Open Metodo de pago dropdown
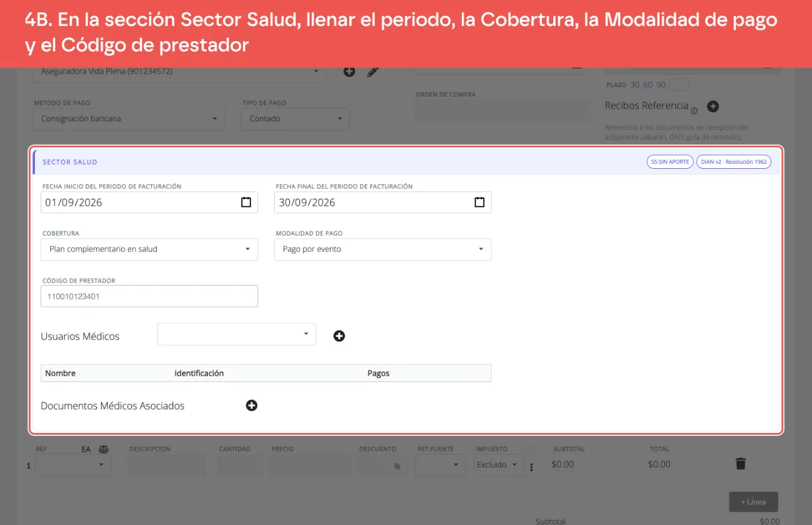 coord(128,119)
